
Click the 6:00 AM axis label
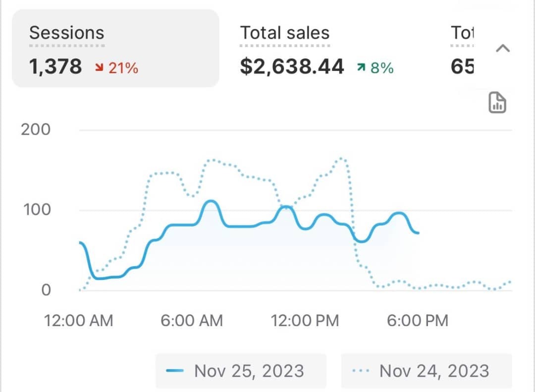[192, 321]
